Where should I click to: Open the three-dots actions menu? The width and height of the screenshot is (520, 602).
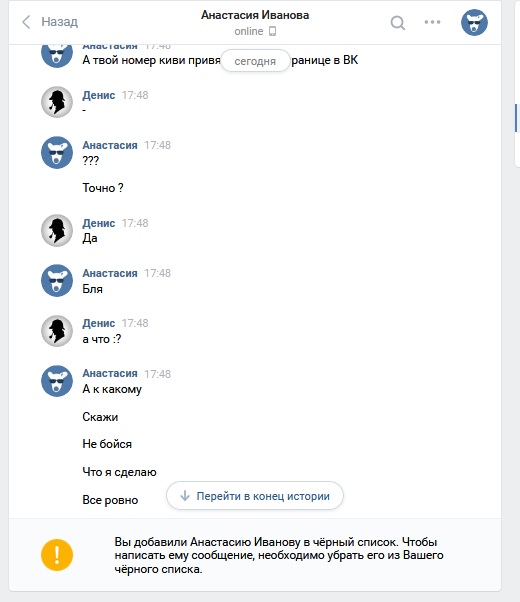432,22
